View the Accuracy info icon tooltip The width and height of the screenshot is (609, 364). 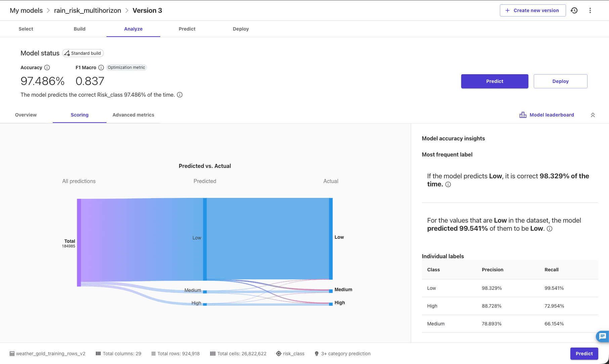[46, 67]
